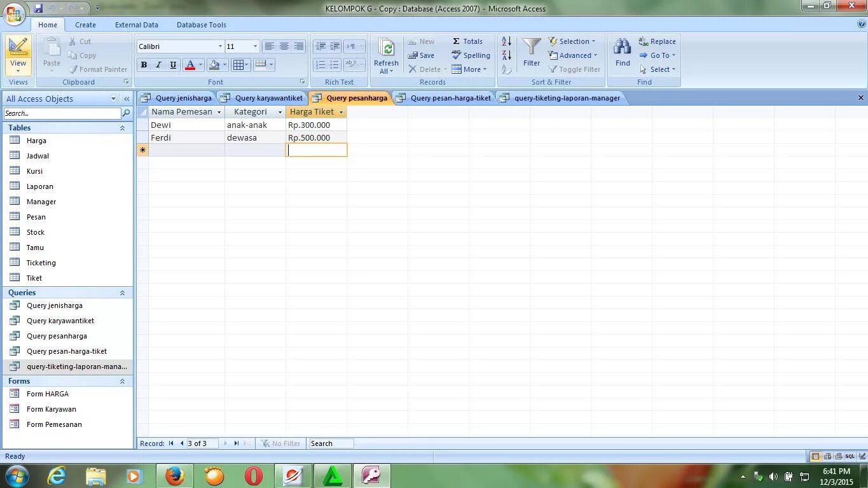Open Opera from the taskbar
The image size is (868, 488).
click(253, 475)
